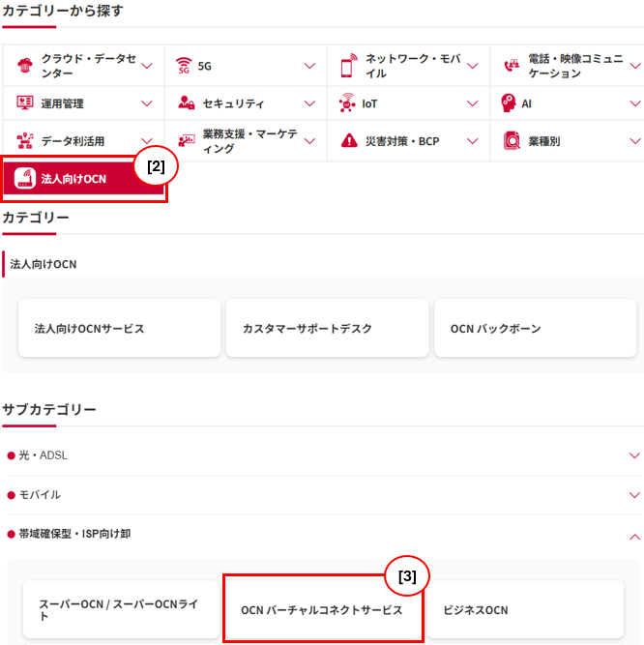Expand the 業種別 chevron
Screen dimensions: 644x645
click(x=635, y=141)
